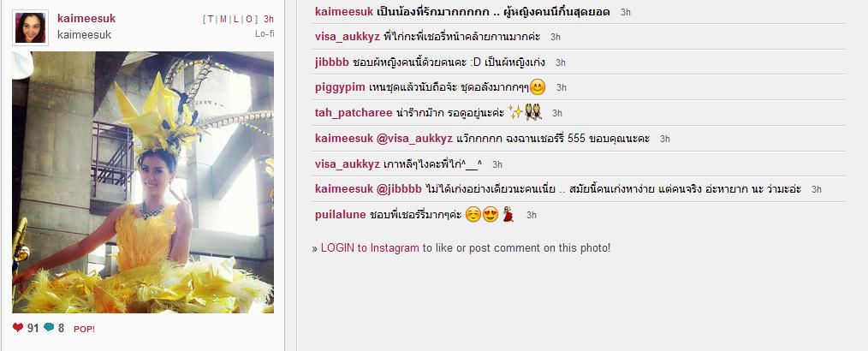Image resolution: width=868 pixels, height=351 pixels.
Task: Click the POP! link below the photo
Action: point(84,329)
